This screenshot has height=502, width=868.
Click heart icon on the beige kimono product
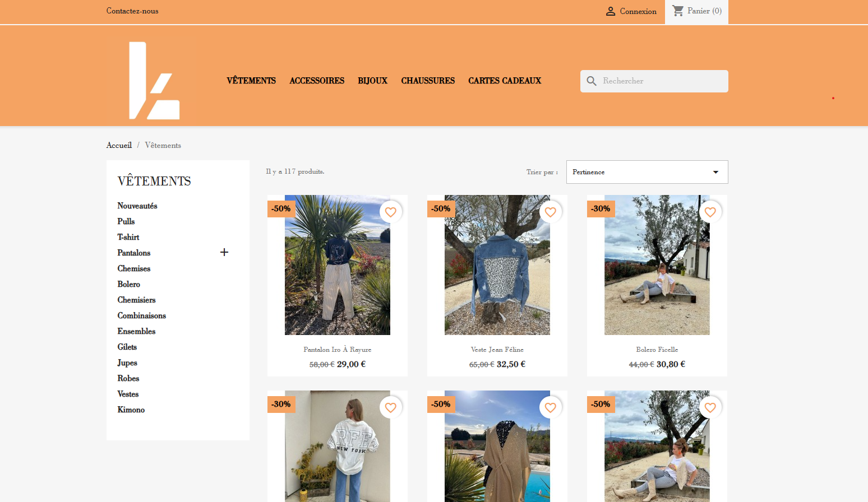pos(551,407)
